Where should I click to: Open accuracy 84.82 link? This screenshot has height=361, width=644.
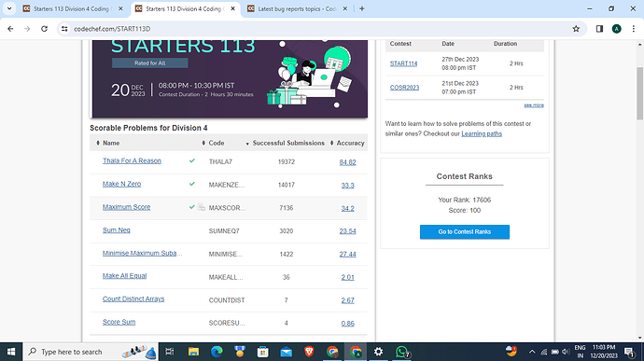(347, 162)
